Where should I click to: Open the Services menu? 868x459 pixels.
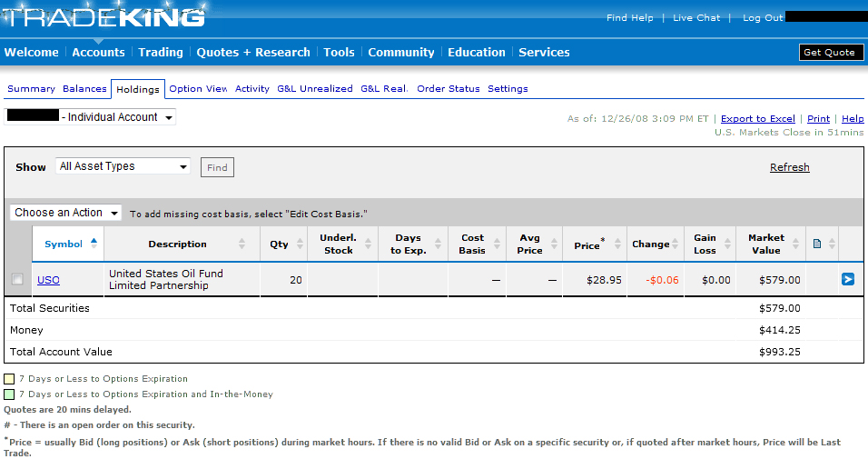tap(544, 52)
